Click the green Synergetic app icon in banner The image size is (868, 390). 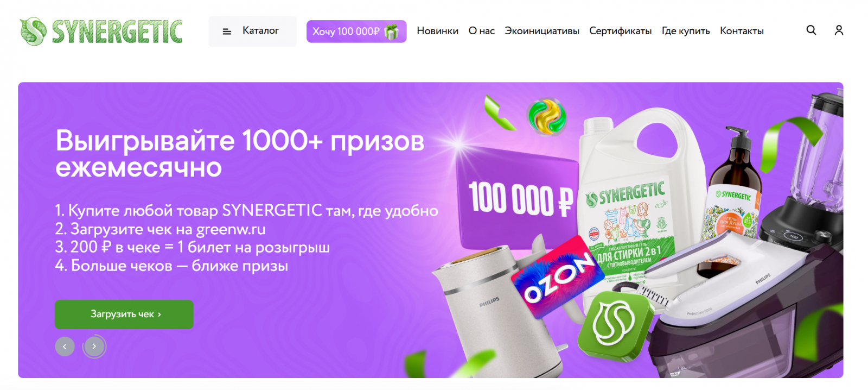(x=614, y=325)
